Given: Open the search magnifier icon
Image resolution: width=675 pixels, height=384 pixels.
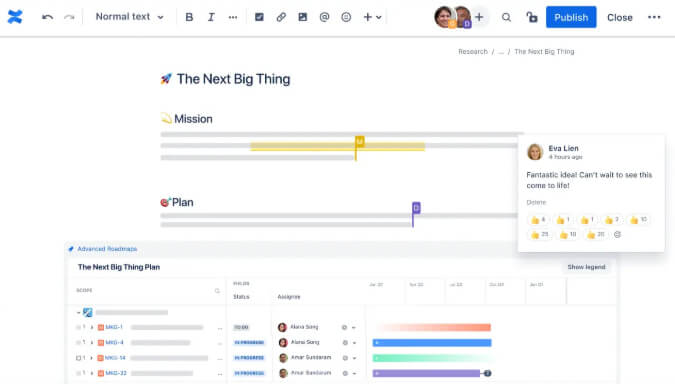Looking at the screenshot, I should pyautogui.click(x=506, y=17).
